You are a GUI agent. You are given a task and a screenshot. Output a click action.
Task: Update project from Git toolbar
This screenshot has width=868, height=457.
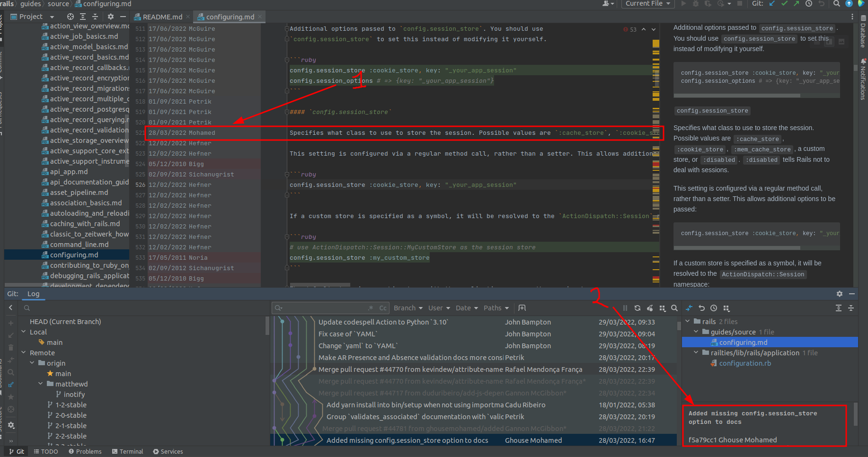click(772, 3)
